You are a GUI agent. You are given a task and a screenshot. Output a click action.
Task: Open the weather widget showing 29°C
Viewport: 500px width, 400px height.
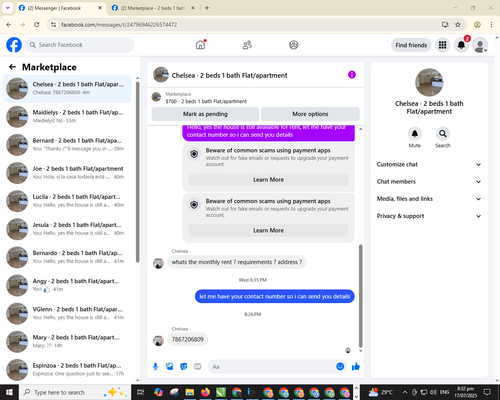[x=381, y=392]
